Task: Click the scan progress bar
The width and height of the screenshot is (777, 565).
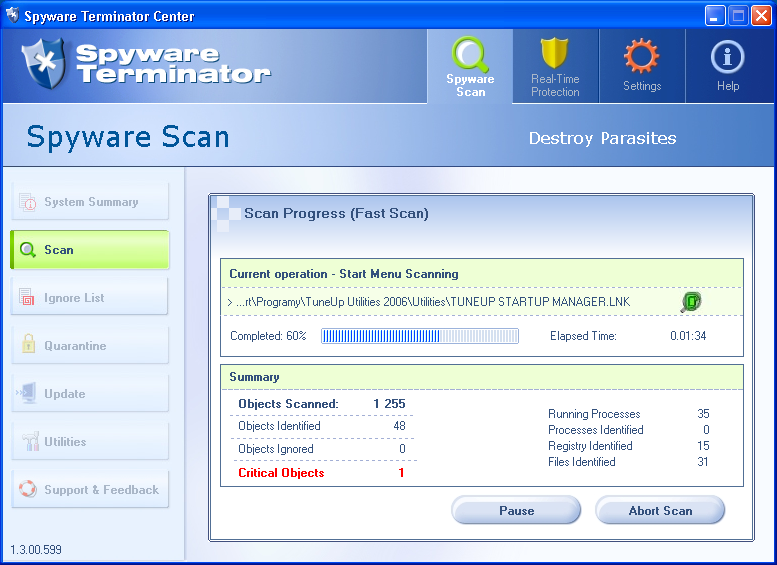Action: click(x=419, y=336)
